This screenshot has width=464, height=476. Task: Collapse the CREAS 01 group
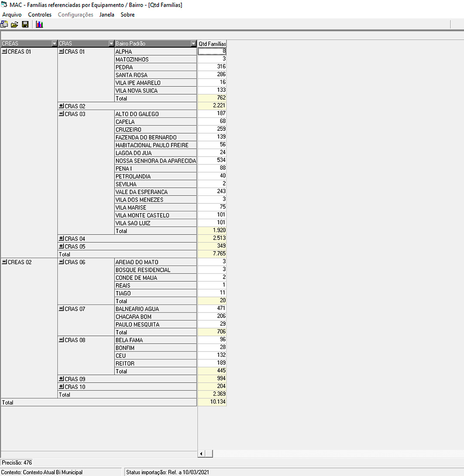[5, 52]
